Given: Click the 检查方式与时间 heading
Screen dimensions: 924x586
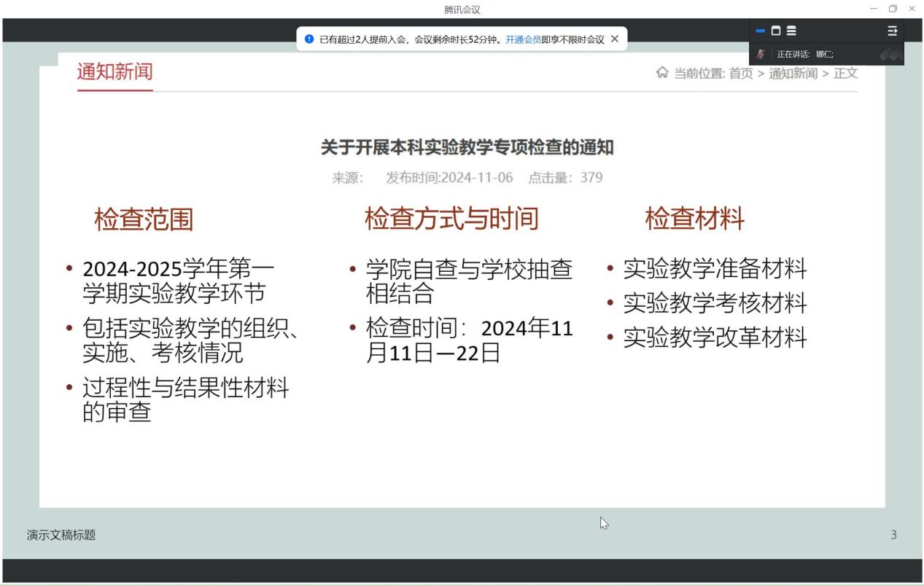Looking at the screenshot, I should coord(451,219).
